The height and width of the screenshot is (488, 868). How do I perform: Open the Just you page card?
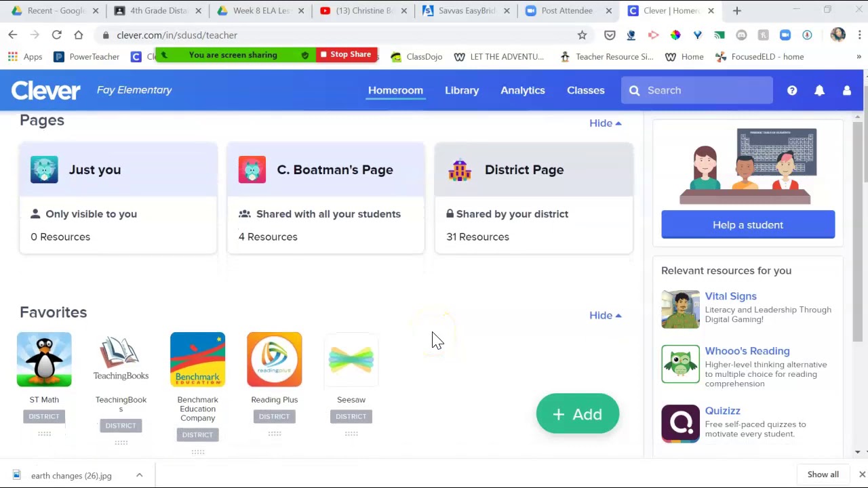tap(118, 198)
